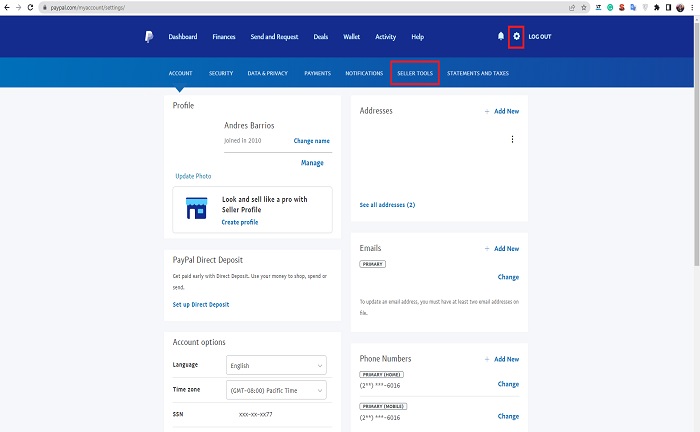Go back with the browser back arrow
This screenshot has height=432, width=700.
coord(7,7)
